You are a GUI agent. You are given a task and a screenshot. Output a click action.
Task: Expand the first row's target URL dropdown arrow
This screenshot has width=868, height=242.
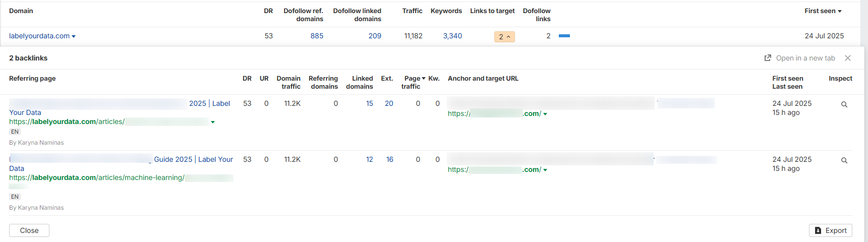(545, 114)
